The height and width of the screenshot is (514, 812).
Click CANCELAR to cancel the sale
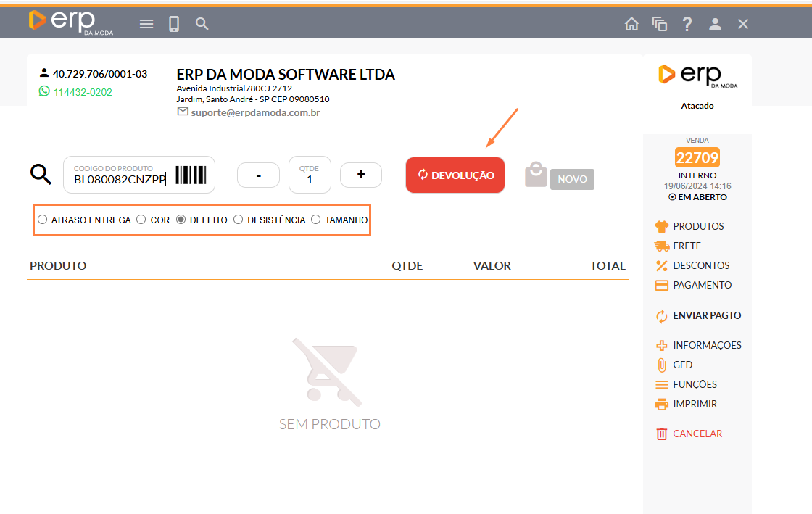[x=697, y=434]
